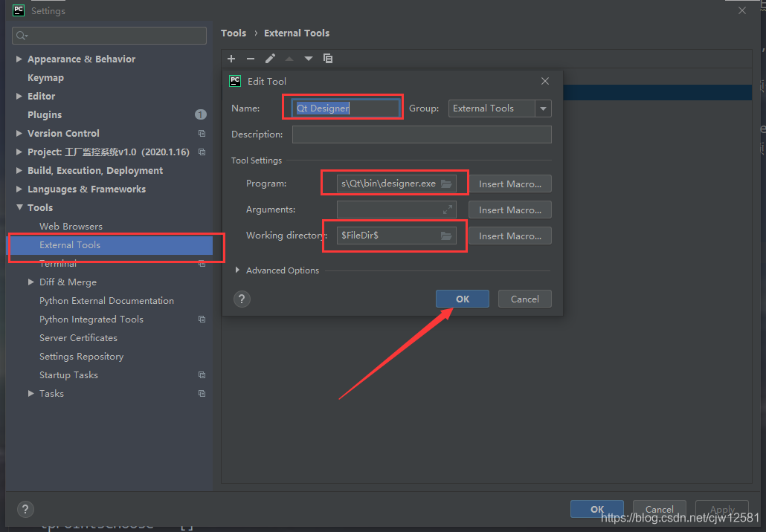The height and width of the screenshot is (532, 766).
Task: Click OK in the Edit Tool dialog
Action: pos(462,298)
